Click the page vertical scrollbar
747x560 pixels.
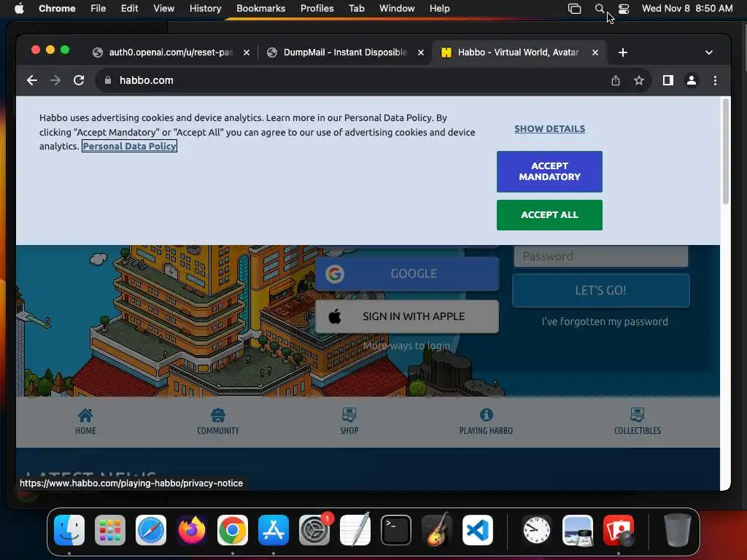pyautogui.click(x=726, y=152)
